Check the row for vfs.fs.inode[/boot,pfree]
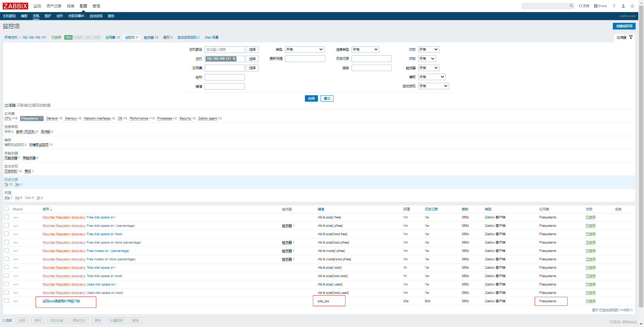The height and width of the screenshot is (327, 644). click(6, 259)
